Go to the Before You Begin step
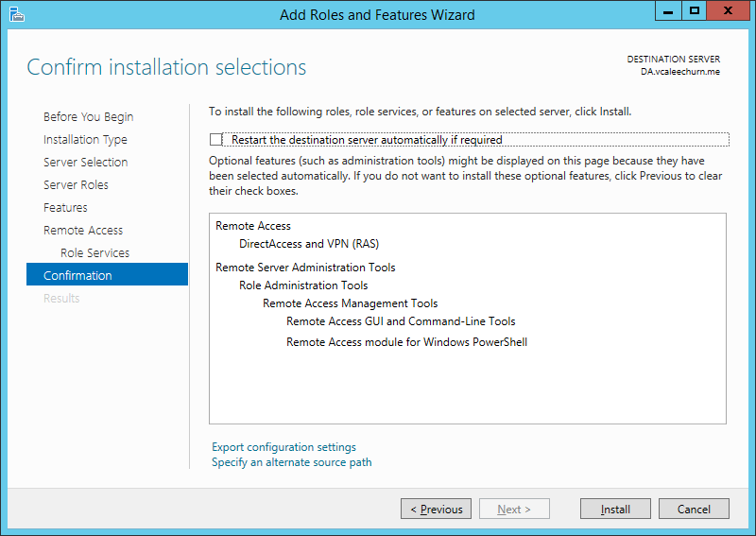Screen dimensions: 756x536 coord(88,117)
